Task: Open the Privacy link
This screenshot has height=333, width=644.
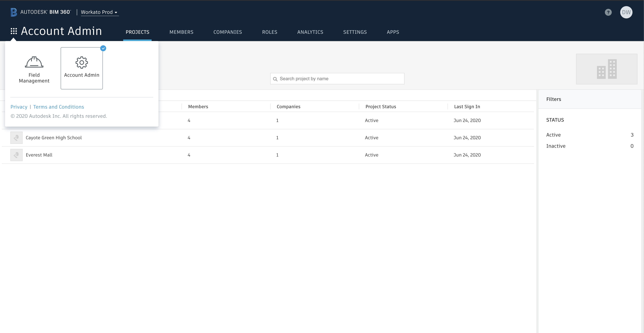Action: 19,107
